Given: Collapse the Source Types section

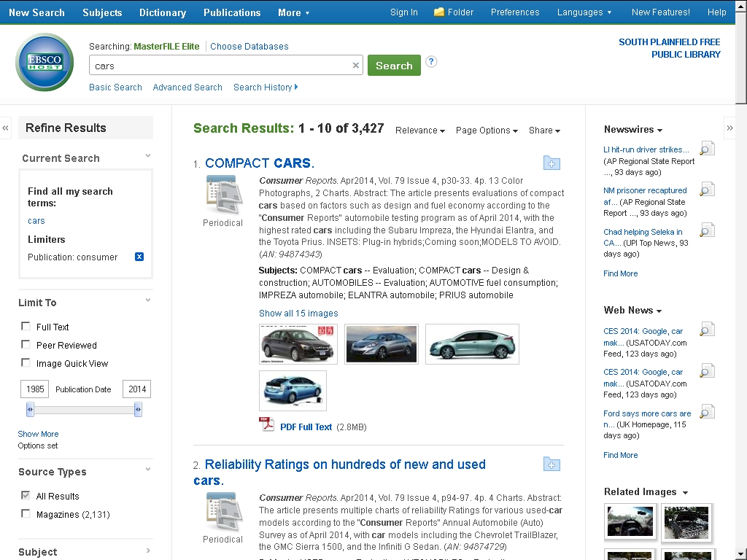Looking at the screenshot, I should tap(148, 469).
